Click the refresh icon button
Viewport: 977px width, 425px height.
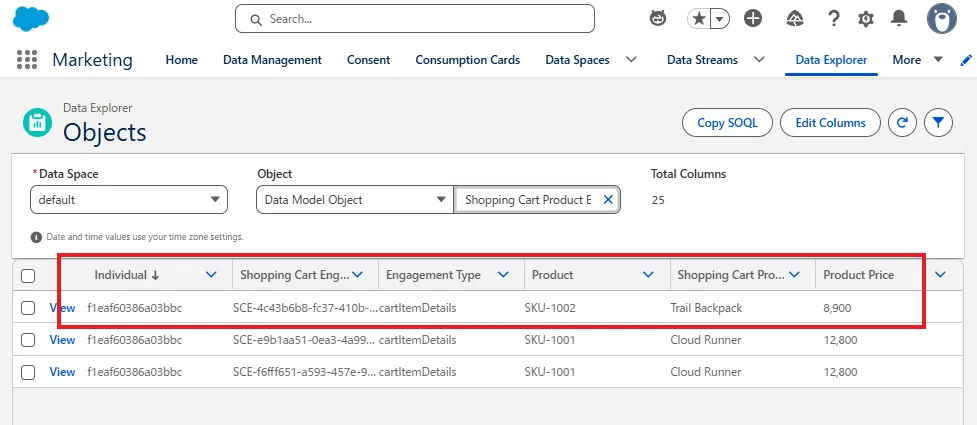pyautogui.click(x=902, y=123)
